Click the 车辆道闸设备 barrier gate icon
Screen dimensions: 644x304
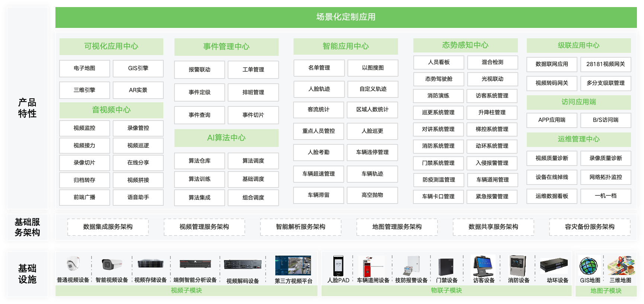[372, 266]
